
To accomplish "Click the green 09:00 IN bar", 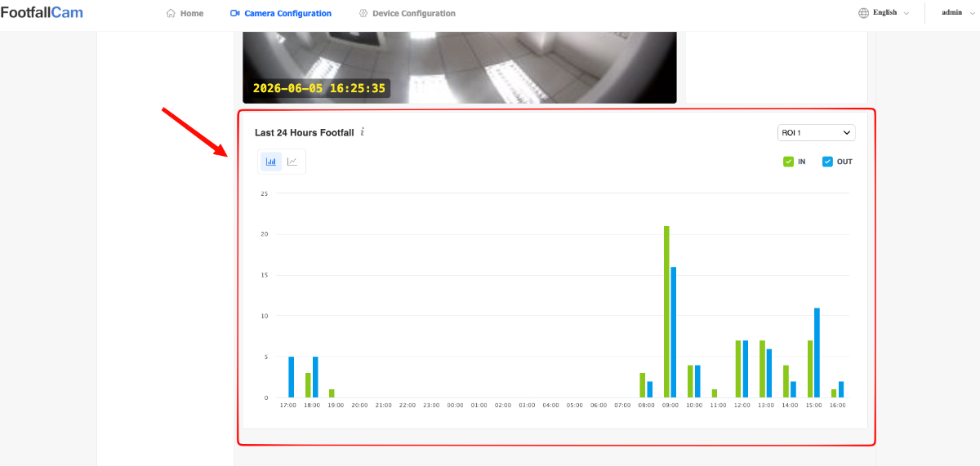I will click(666, 312).
